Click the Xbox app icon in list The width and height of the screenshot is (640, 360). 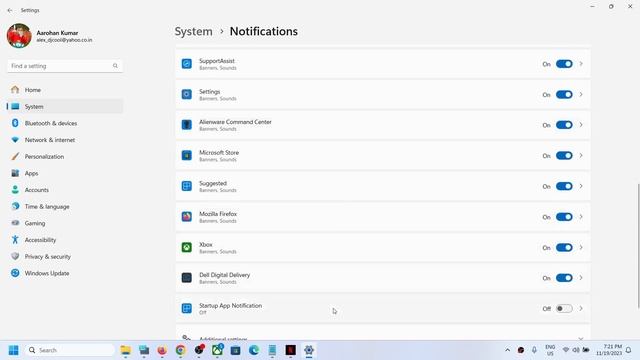[187, 247]
